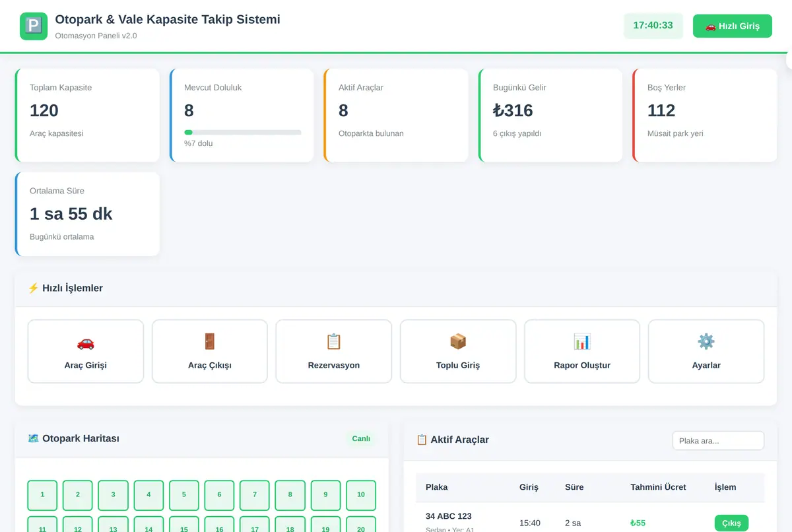The height and width of the screenshot is (532, 792).
Task: Click the Mevcut Doluluk occupancy progress bar
Action: [x=243, y=132]
